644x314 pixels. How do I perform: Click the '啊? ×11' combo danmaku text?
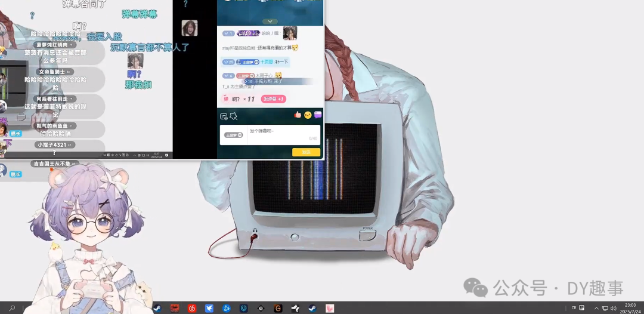point(243,99)
